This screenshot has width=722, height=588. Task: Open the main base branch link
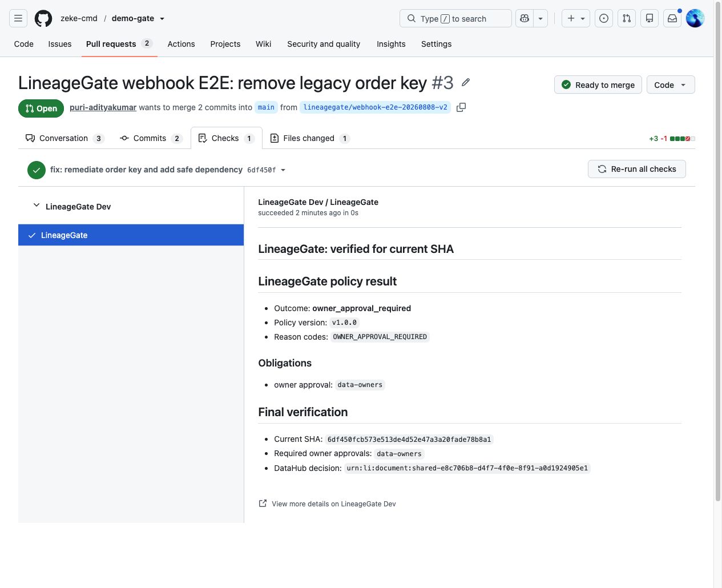click(x=266, y=107)
